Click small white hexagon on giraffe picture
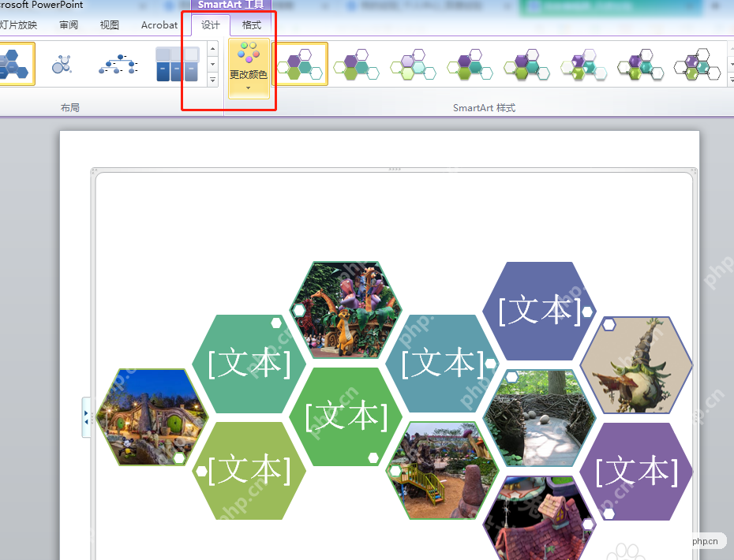Screen dimensions: 734x560 point(298,310)
